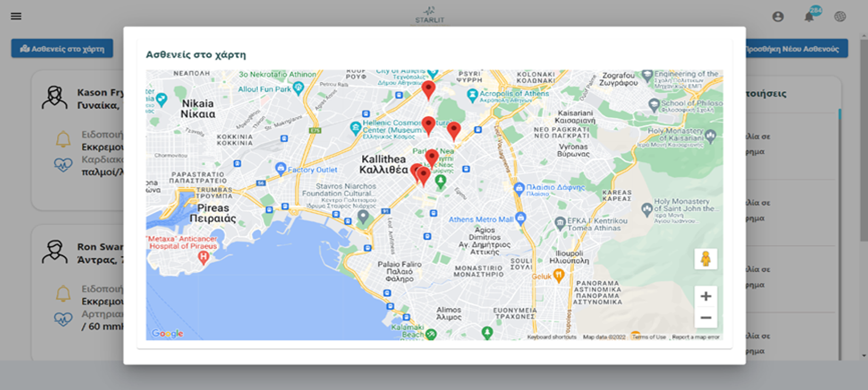Image resolution: width=868 pixels, height=390 pixels.
Task: Click bell icon in Kason patient card
Action: (63, 139)
